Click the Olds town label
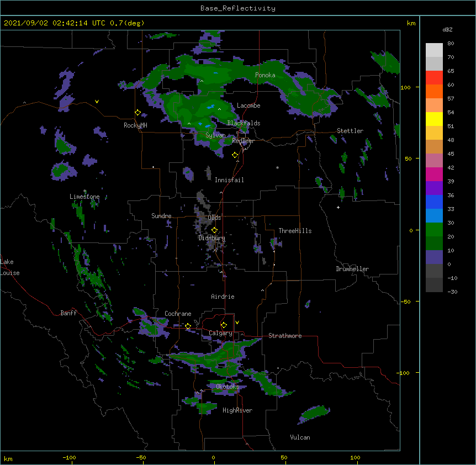This screenshot has height=465, width=476. coord(214,218)
